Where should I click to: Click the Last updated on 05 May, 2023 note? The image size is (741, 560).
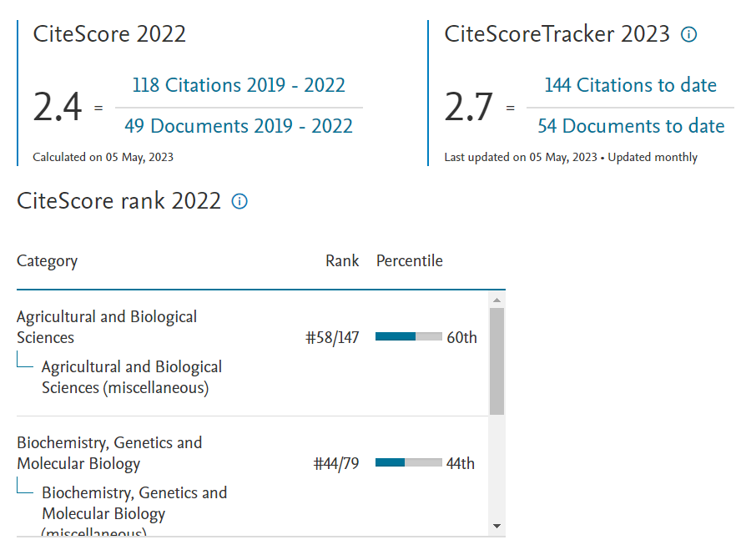coord(571,157)
